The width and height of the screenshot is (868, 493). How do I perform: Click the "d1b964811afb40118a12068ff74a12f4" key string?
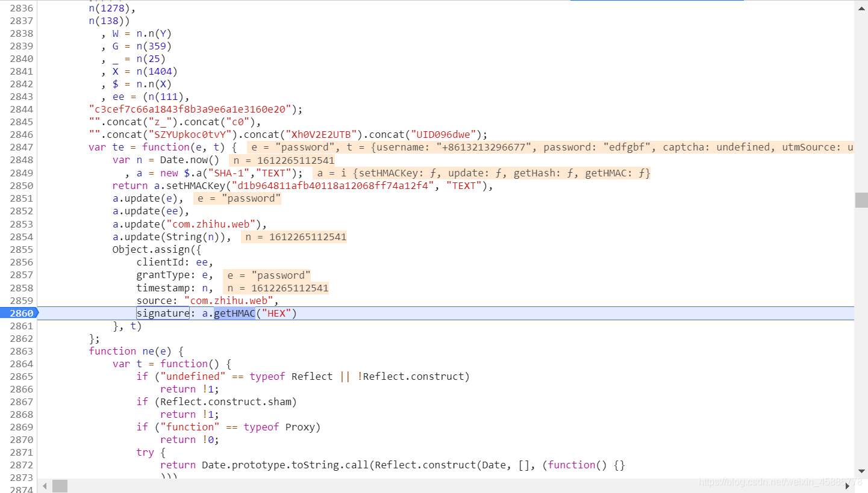click(333, 185)
